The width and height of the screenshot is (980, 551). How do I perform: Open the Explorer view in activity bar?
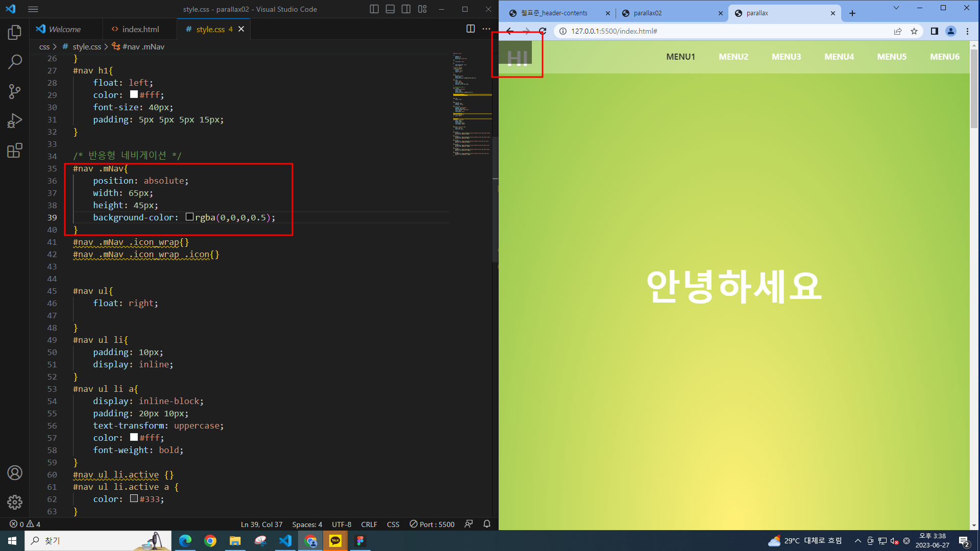pyautogui.click(x=15, y=33)
